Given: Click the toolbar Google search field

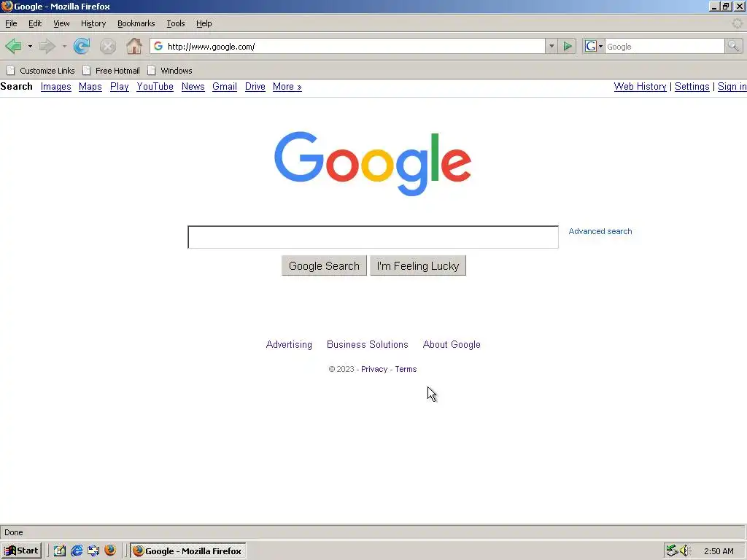Looking at the screenshot, I should pyautogui.click(x=665, y=46).
